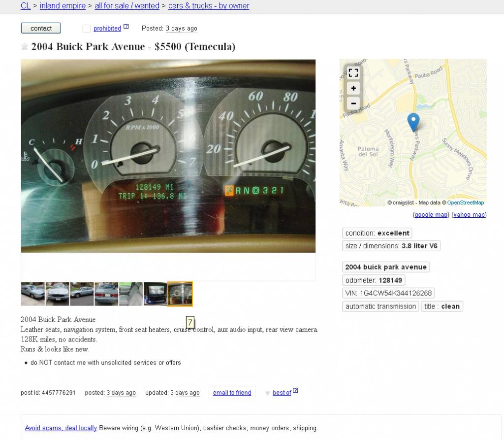Click the heart icon beside best of
This screenshot has width=504, height=440.
(267, 393)
